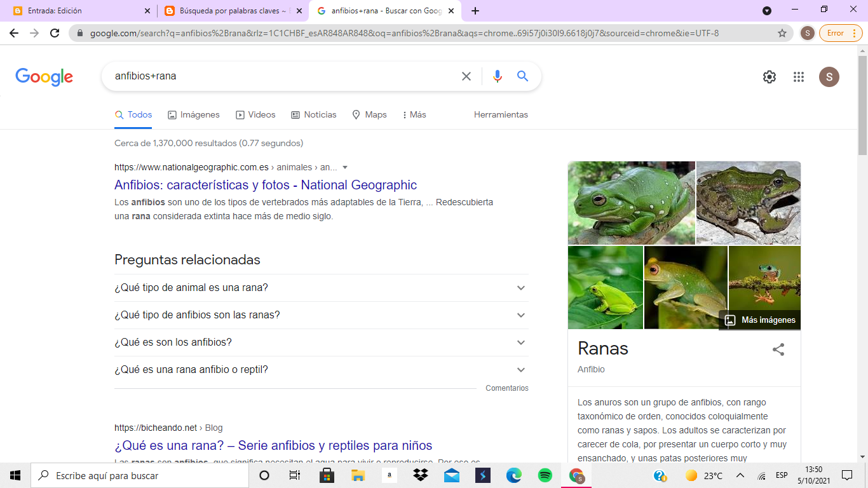Launch Microsoft Store from taskbar

coord(327,475)
